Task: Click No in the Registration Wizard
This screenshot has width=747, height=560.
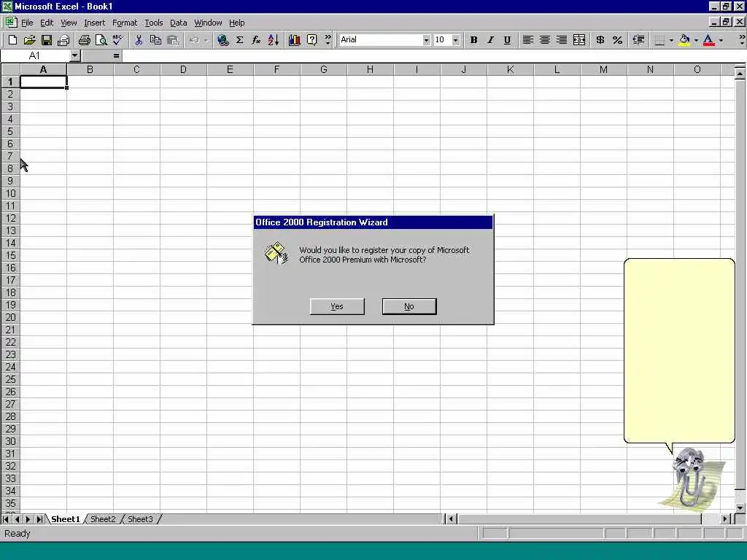Action: point(409,306)
